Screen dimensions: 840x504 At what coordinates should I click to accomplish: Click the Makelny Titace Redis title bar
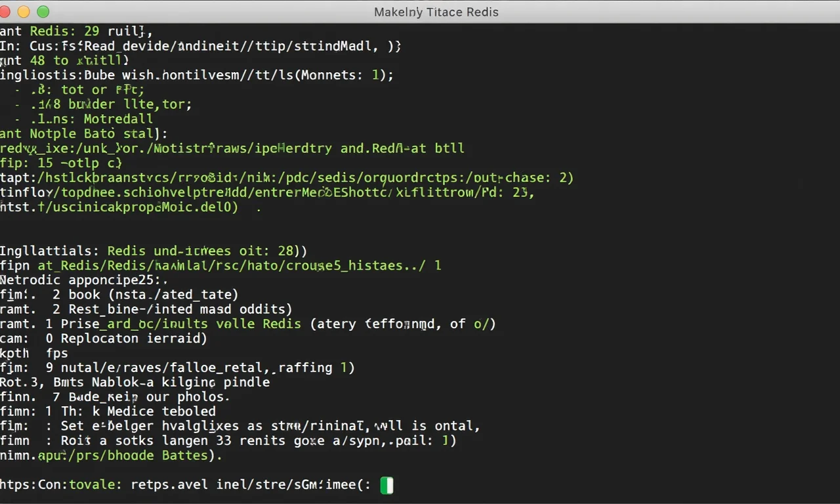436,12
